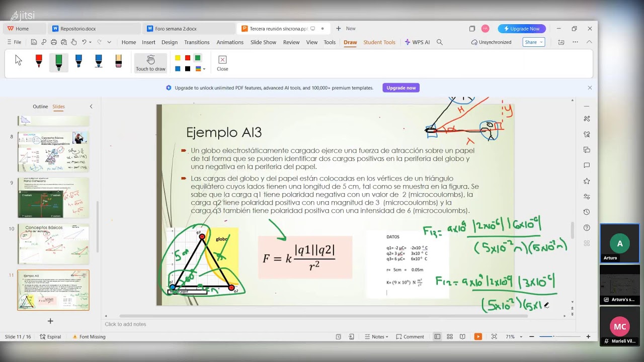
Task: Click the Unsynchronized cloud status
Action: pyautogui.click(x=491, y=42)
